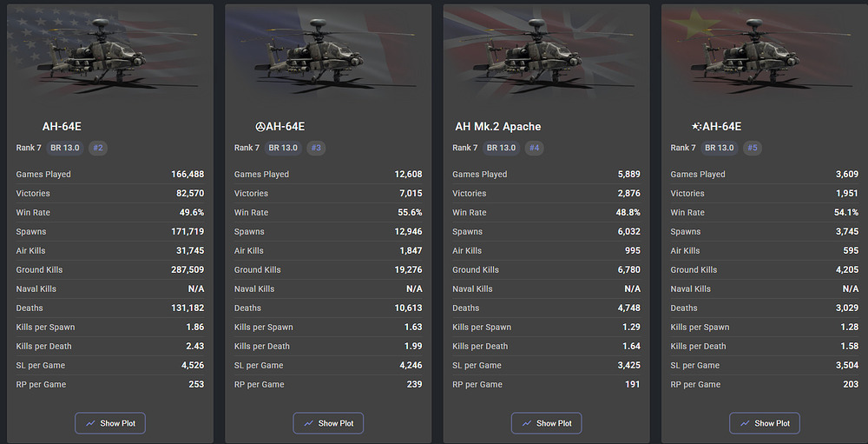This screenshot has width=868, height=444.
Task: Click the Rank 7 label on the Chinese AH-64E card
Action: pos(683,148)
